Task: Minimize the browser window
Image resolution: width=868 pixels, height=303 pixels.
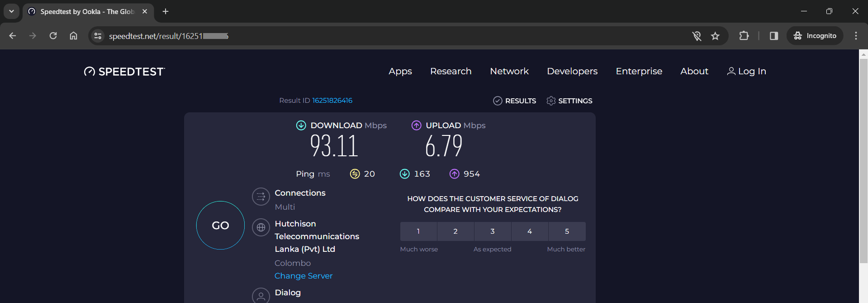Action: pyautogui.click(x=804, y=11)
